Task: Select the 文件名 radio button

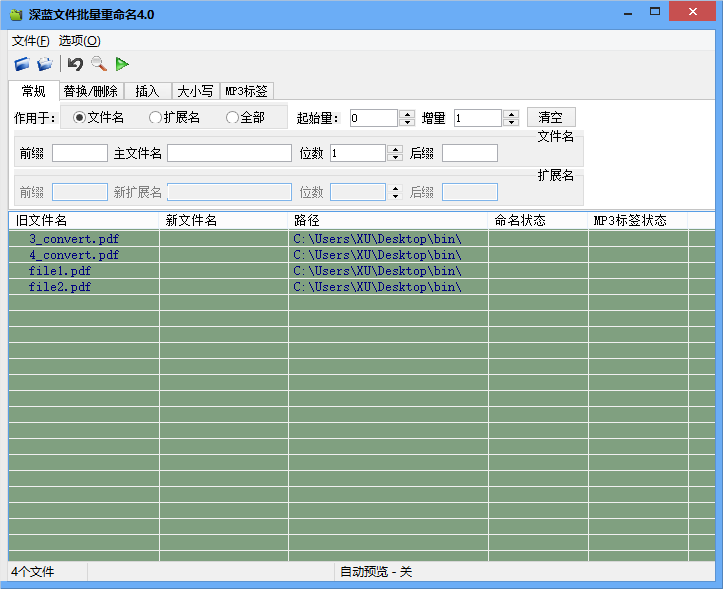Action: pos(80,117)
